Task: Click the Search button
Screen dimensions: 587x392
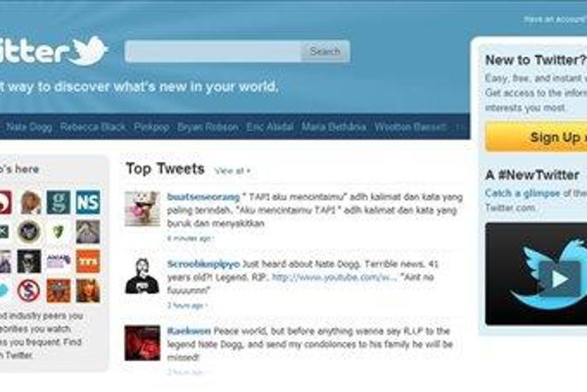Action: coord(325,51)
